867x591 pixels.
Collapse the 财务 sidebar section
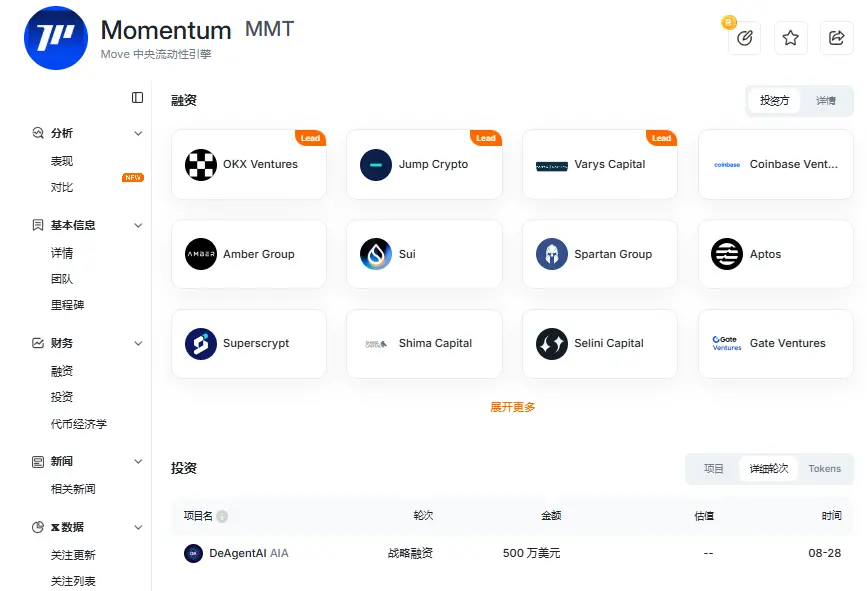tap(138, 343)
